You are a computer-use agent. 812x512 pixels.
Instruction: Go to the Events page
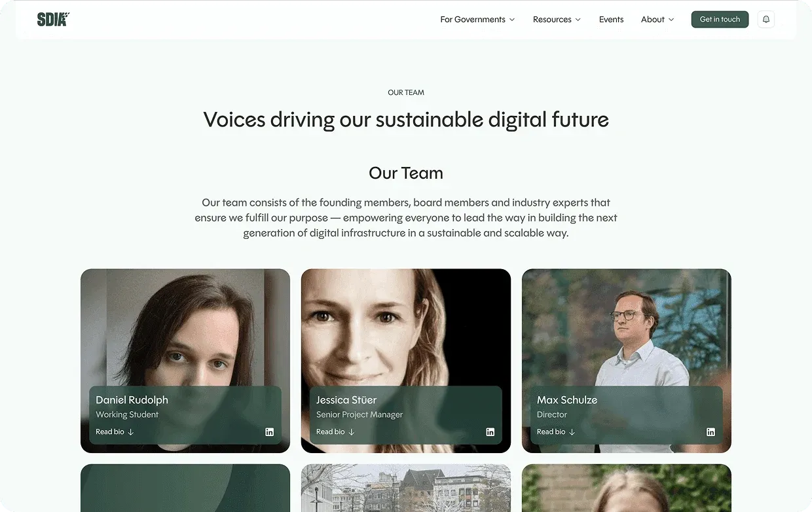[x=611, y=20]
